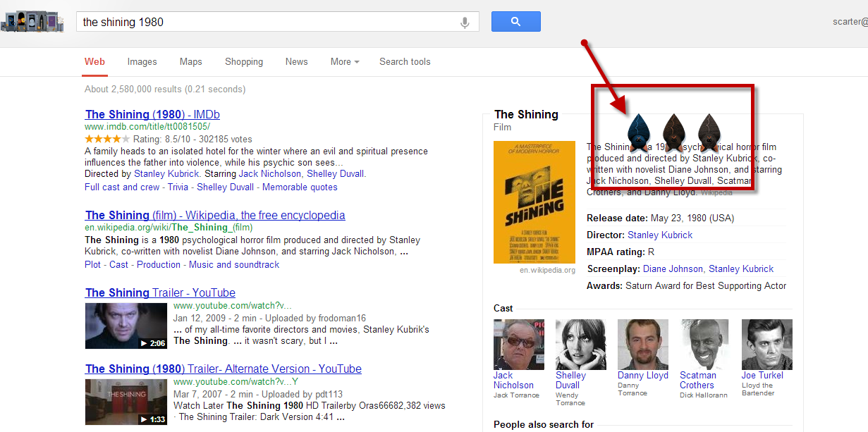Image resolution: width=868 pixels, height=432 pixels.
Task: Play the 1:33 alternate trailer thumbnail
Action: tap(126, 402)
